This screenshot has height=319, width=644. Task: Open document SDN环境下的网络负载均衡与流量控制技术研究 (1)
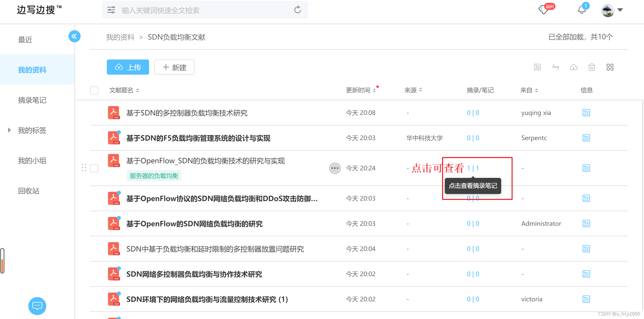[x=207, y=299]
